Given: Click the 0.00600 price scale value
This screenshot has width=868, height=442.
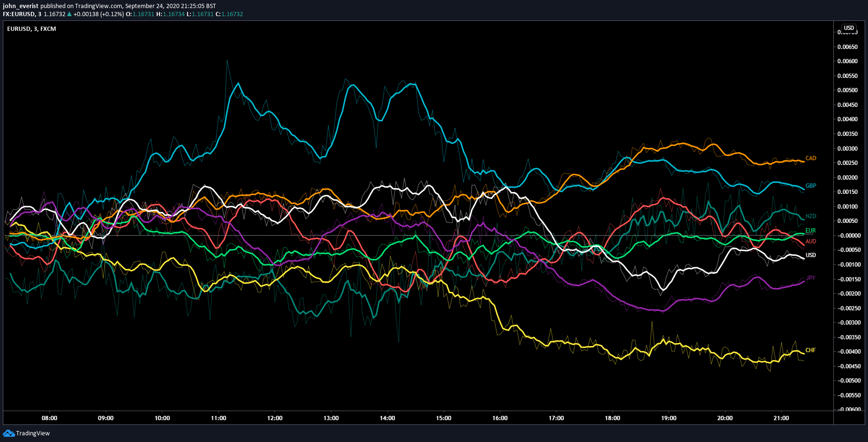Looking at the screenshot, I should click(x=848, y=61).
